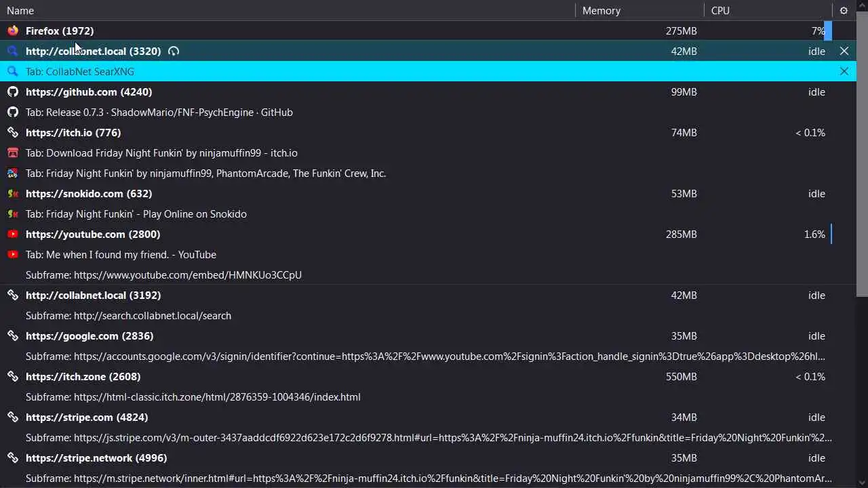Click the 550MB memory value for itch.zone
The image size is (868, 488).
click(x=681, y=376)
